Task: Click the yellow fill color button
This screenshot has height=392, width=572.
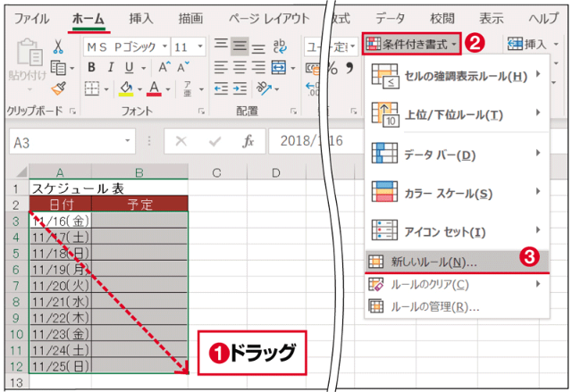Action: [125, 88]
